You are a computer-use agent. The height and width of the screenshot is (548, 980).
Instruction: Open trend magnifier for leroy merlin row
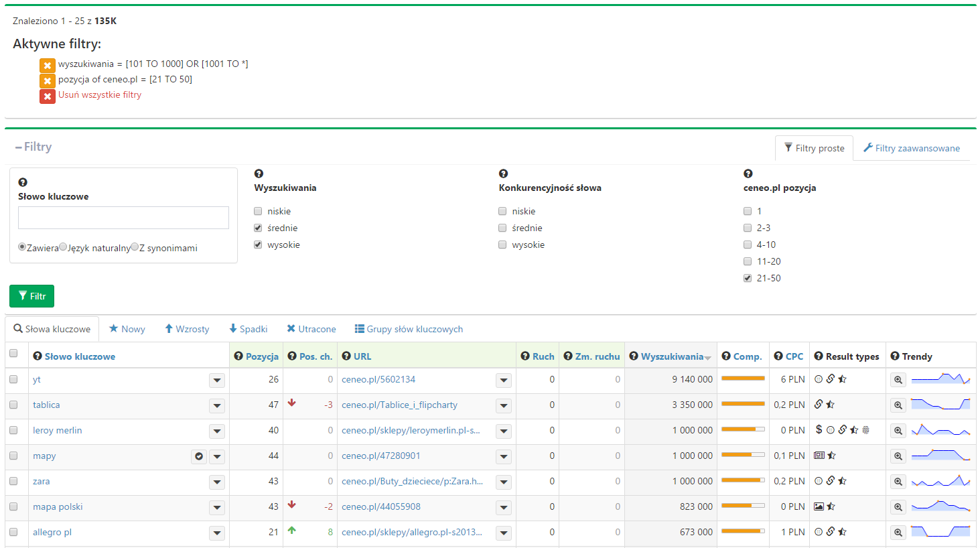898,431
